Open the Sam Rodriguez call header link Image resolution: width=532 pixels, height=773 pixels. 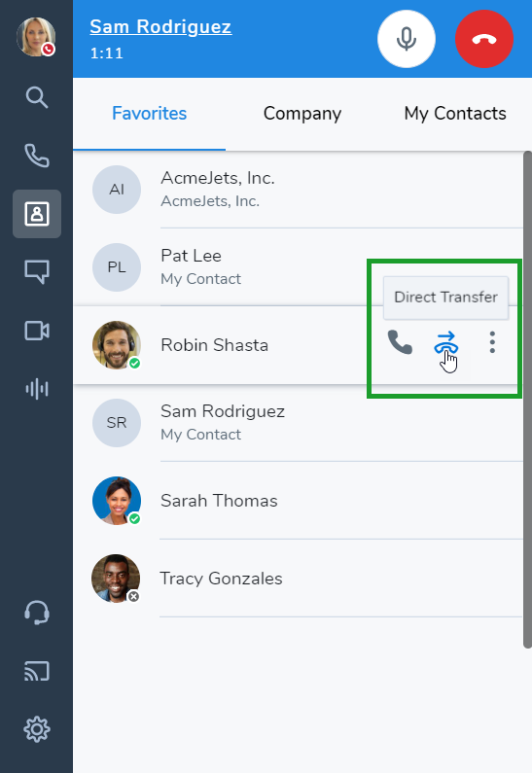point(160,26)
